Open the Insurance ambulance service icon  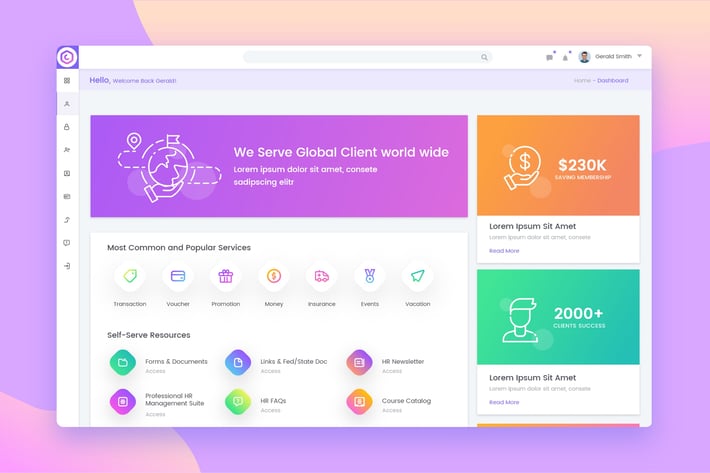322,276
